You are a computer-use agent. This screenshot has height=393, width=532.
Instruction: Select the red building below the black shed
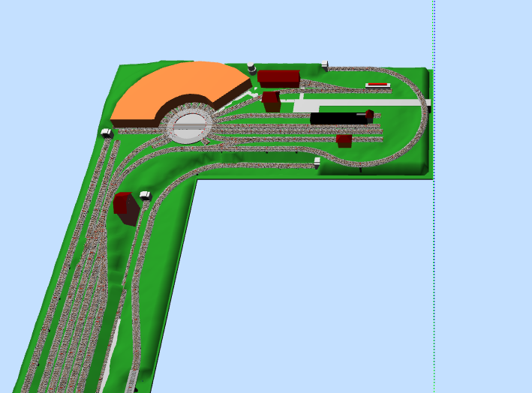pos(344,140)
